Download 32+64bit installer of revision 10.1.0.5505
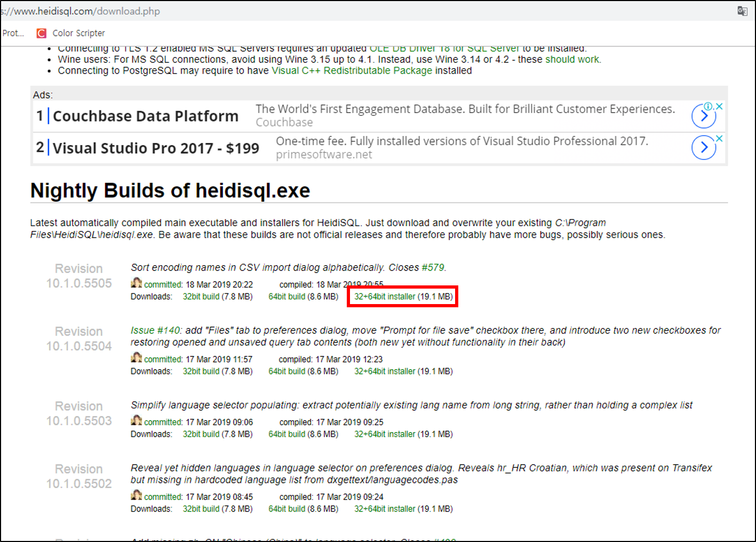This screenshot has width=756, height=542. coord(385,297)
